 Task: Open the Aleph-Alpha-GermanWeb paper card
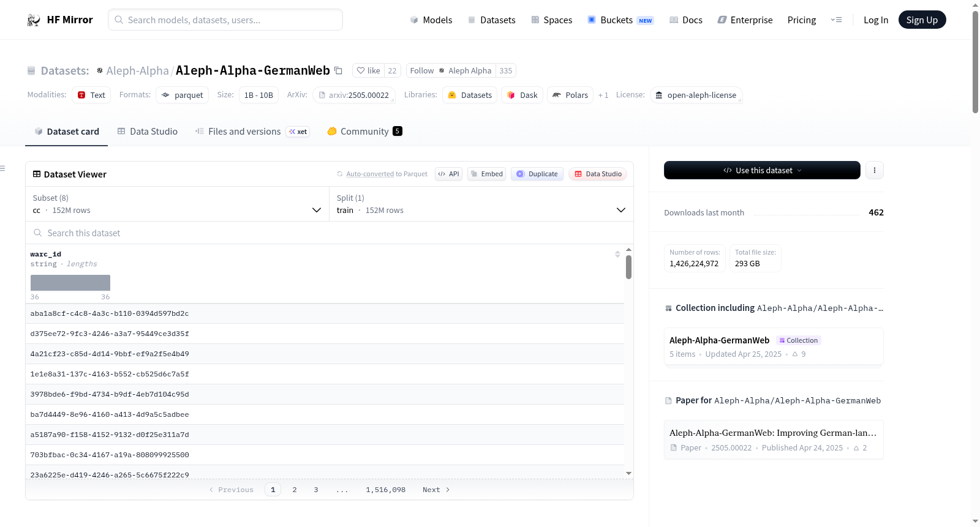(x=774, y=439)
